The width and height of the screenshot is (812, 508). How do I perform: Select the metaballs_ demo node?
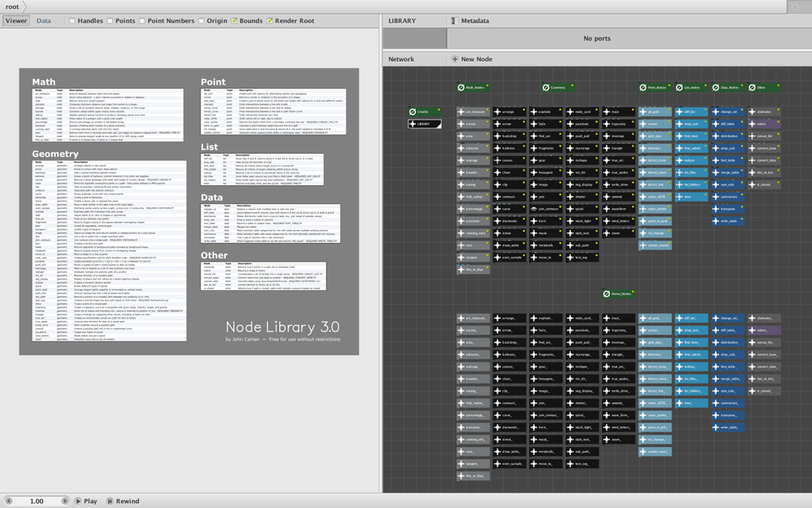[546, 451]
